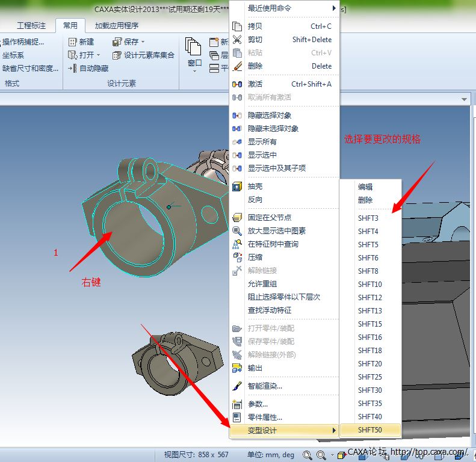Viewport: 476px width, 462px height.
Task: Click 编辑 in the variant design submenu
Action: [x=365, y=187]
